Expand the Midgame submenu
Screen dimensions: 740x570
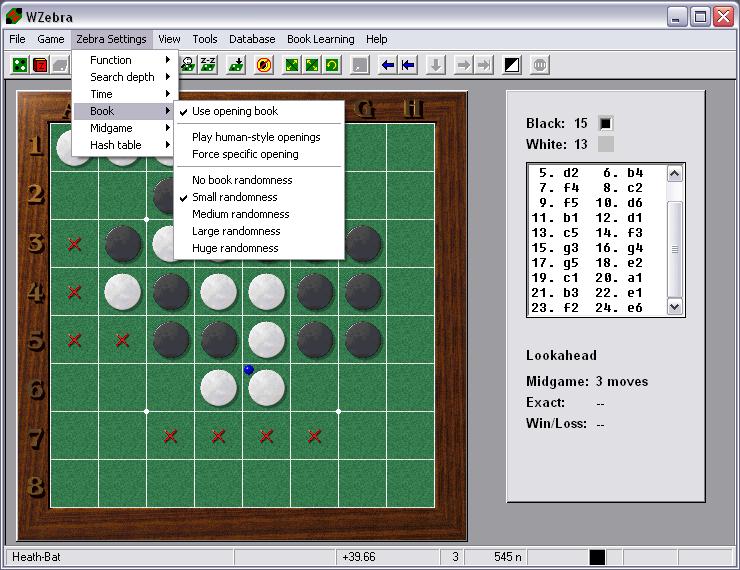click(x=125, y=128)
